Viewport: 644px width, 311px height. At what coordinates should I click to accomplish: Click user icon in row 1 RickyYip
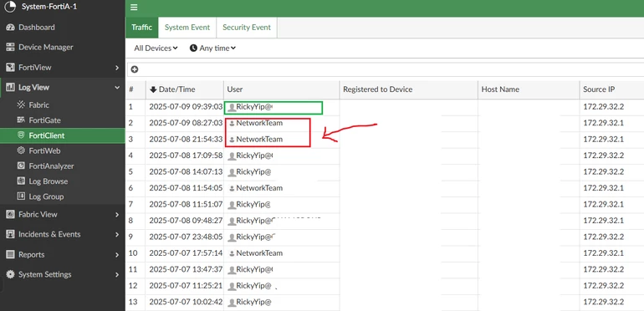[x=232, y=108]
